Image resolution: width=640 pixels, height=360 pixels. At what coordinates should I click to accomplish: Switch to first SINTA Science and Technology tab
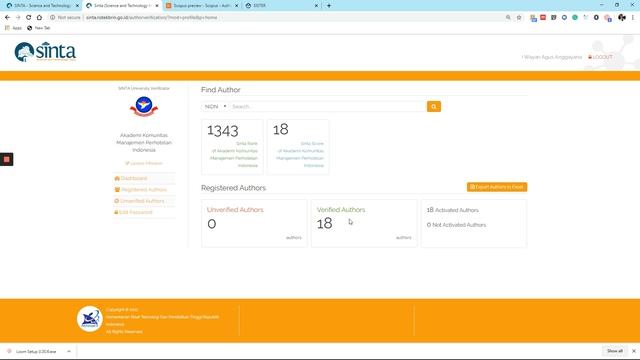(42, 6)
